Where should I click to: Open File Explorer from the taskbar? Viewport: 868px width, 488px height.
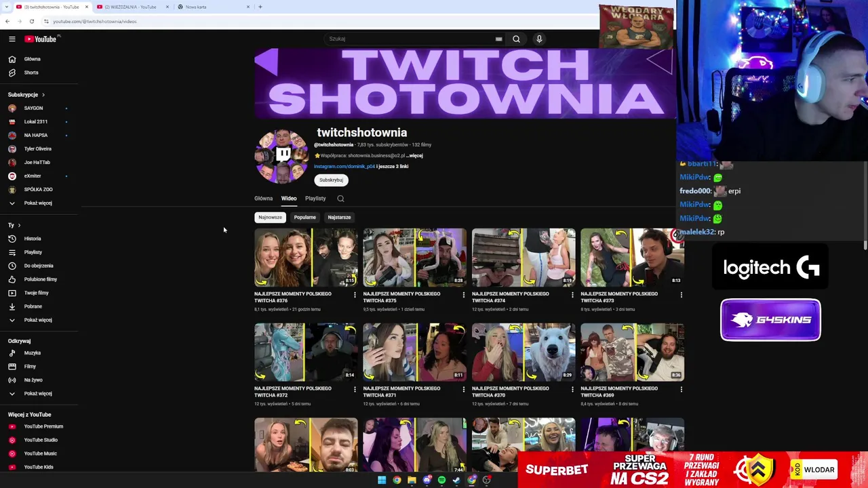[412, 480]
